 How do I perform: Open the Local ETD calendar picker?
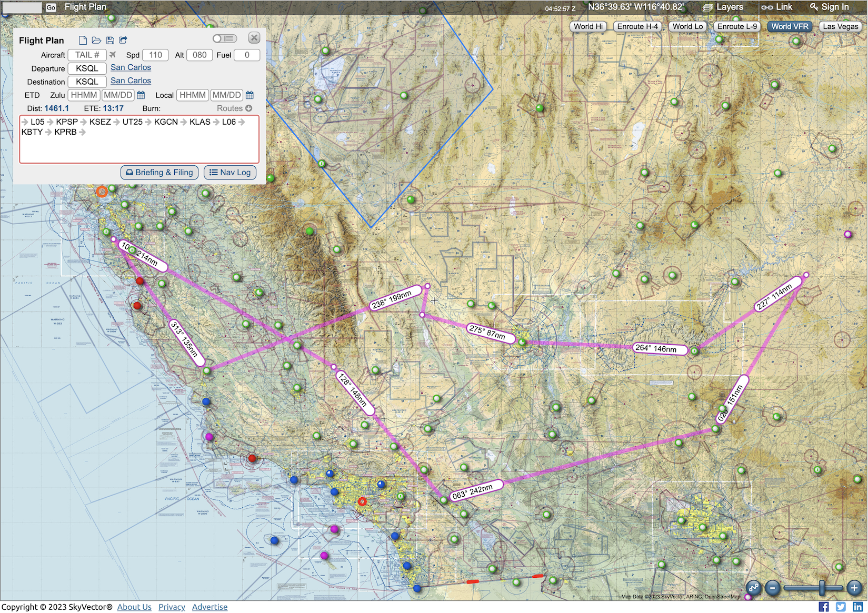tap(250, 95)
